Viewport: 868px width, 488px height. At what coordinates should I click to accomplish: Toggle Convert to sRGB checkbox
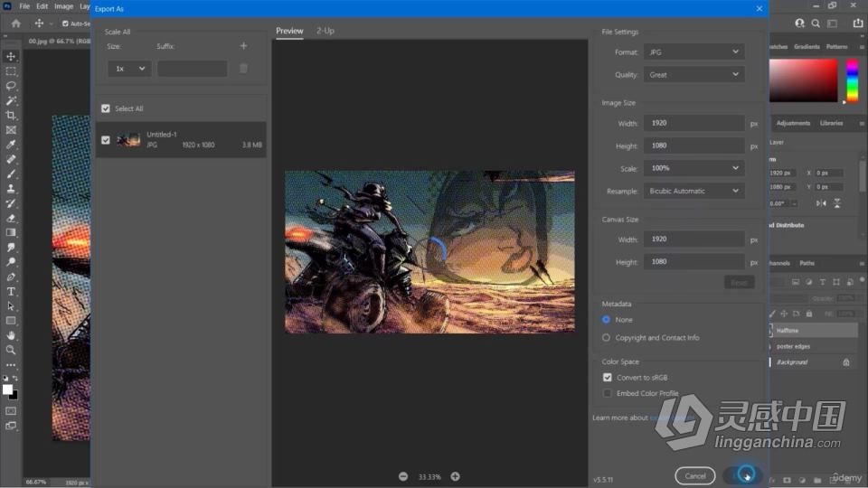[608, 378]
